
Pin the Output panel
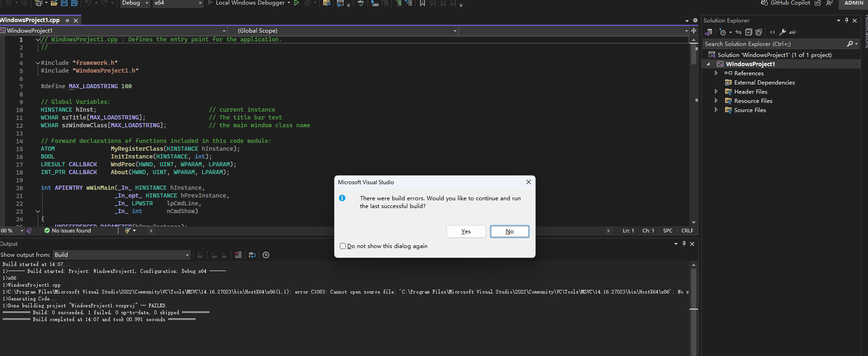tap(684, 244)
